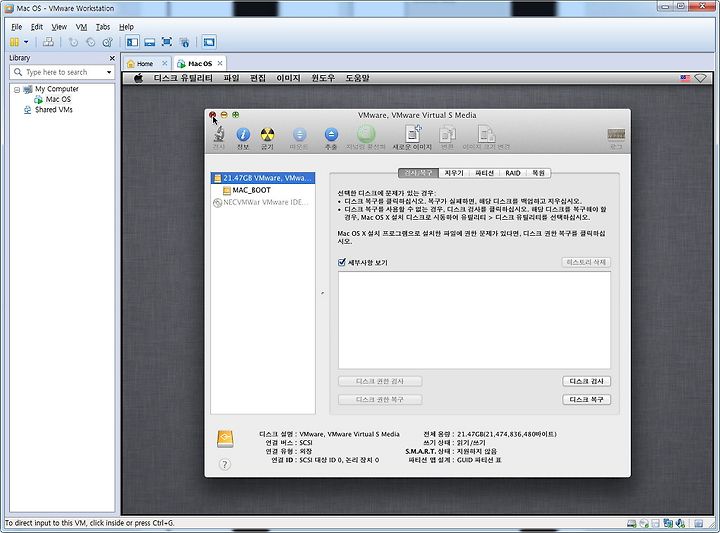Select the first aid (검사/복구) tab
This screenshot has height=533, width=720.
418,173
